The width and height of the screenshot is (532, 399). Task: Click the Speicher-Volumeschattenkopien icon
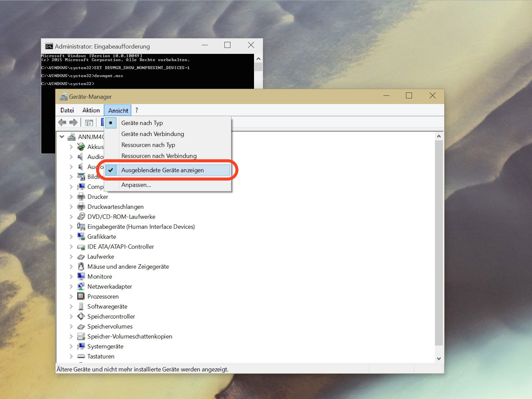pyautogui.click(x=81, y=336)
